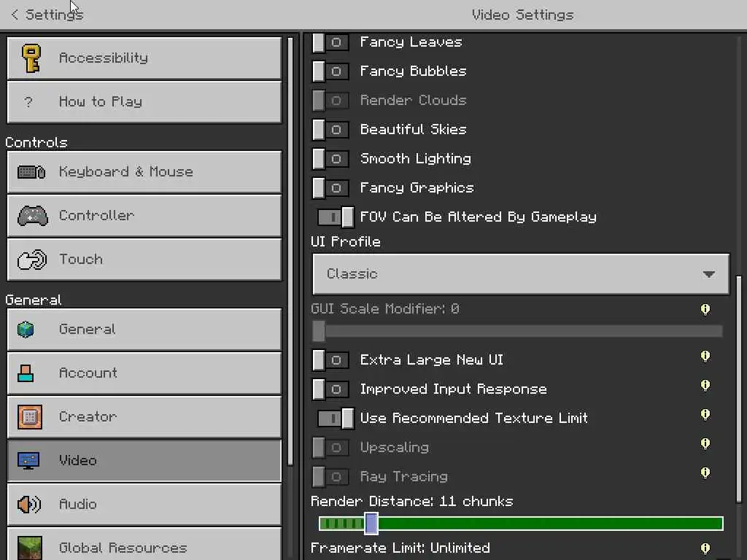This screenshot has width=747, height=560.
Task: Click the question mark How to Play icon
Action: click(x=28, y=102)
